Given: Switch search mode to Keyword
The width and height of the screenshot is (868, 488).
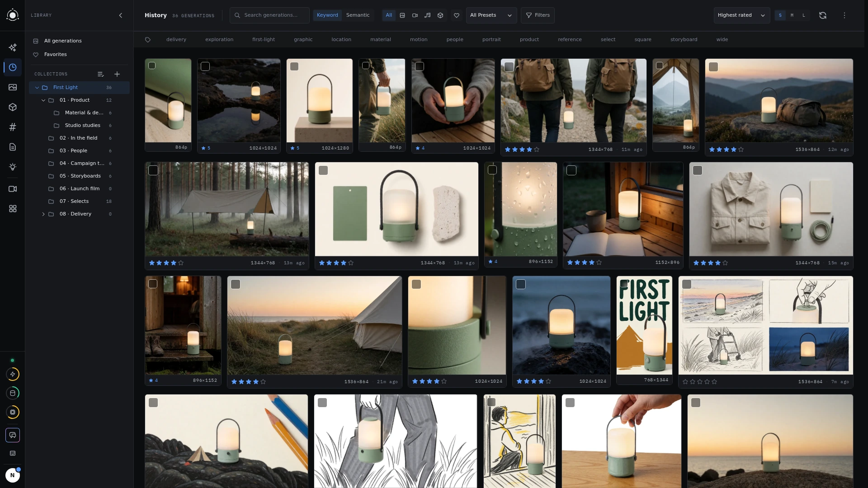Looking at the screenshot, I should (x=327, y=15).
